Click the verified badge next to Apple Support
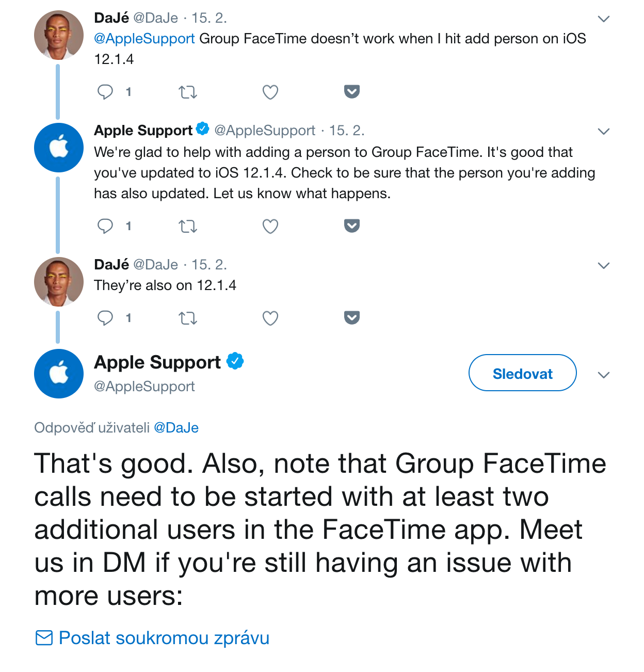The width and height of the screenshot is (644, 672). pos(236,361)
